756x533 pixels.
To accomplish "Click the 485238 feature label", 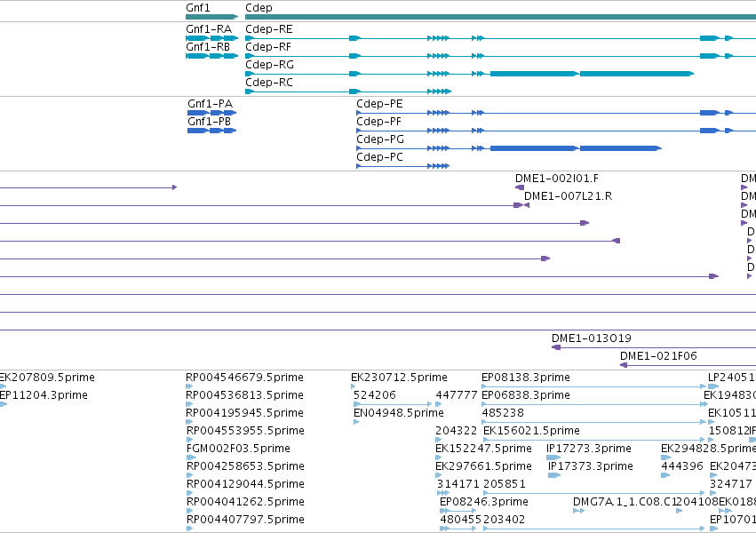I will [x=503, y=413].
